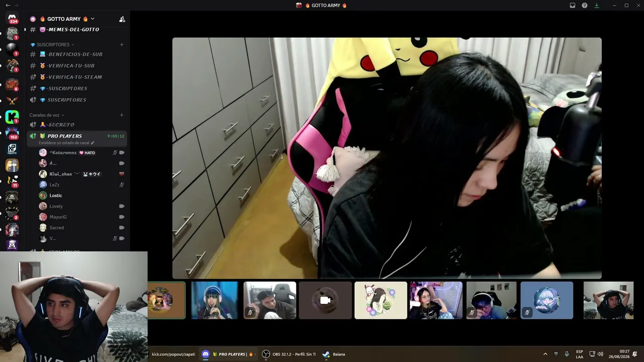Edit the channel status pencil icon
Image resolution: width=644 pixels, height=362 pixels.
coord(93,143)
